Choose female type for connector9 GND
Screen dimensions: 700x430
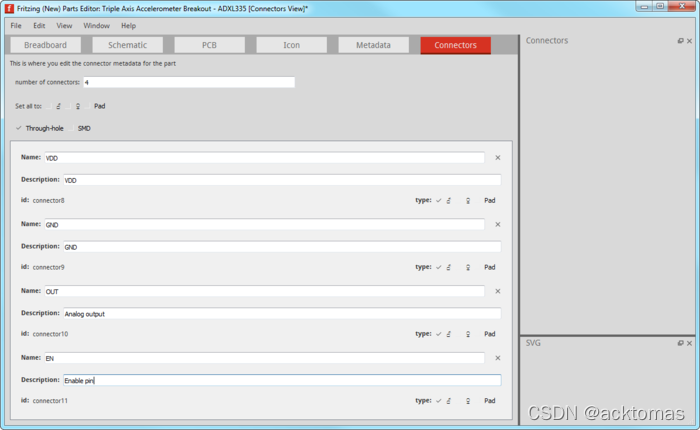pos(464,267)
